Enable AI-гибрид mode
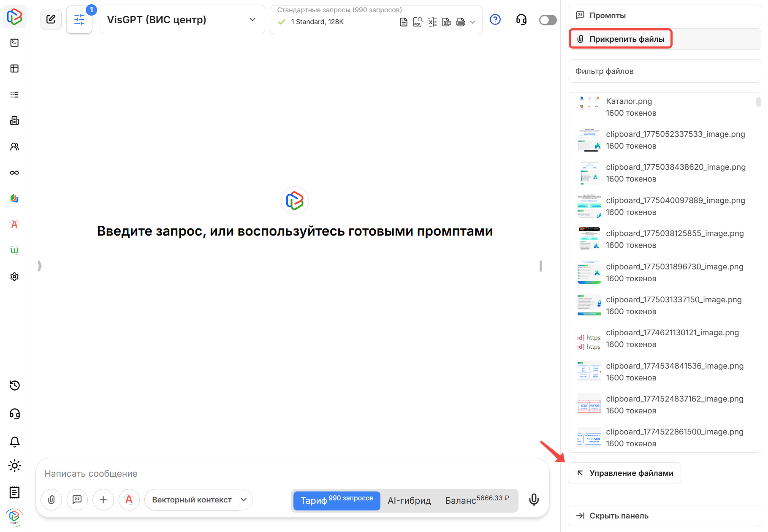The height and width of the screenshot is (532, 768). tap(409, 501)
